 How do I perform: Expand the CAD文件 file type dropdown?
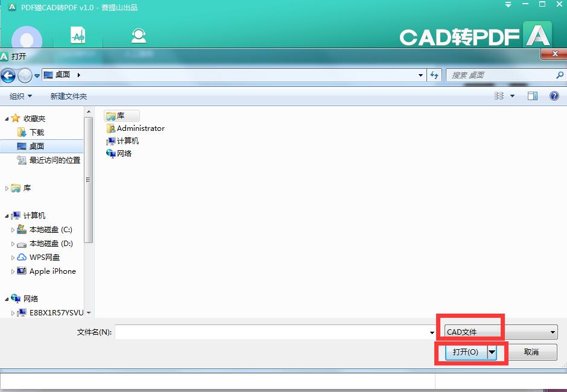[x=553, y=332]
